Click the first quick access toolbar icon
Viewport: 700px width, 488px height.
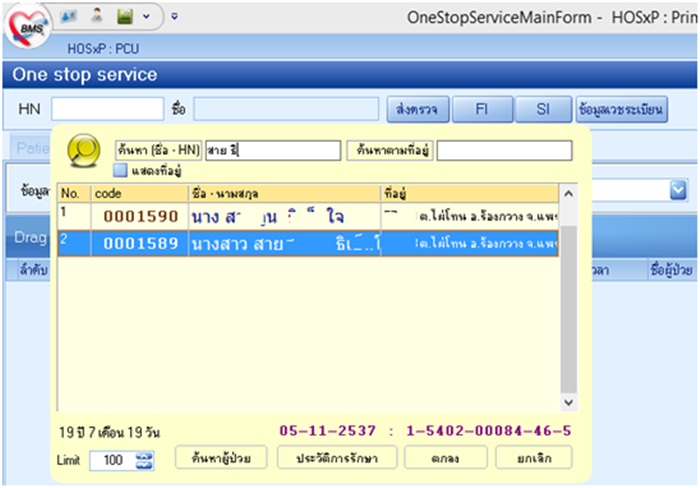point(69,17)
